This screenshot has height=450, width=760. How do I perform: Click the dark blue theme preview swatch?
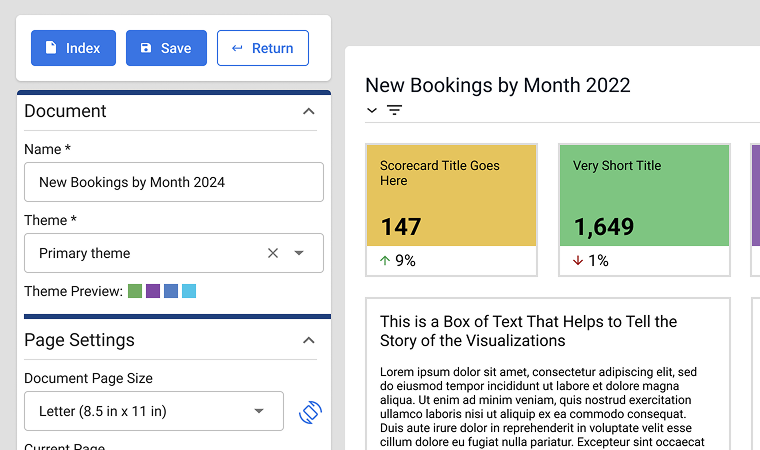pos(171,291)
